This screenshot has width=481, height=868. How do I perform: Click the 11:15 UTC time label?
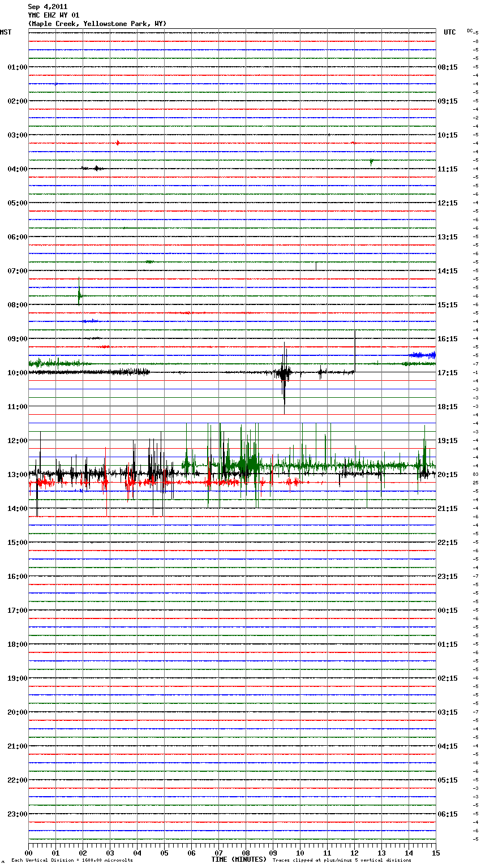click(448, 169)
